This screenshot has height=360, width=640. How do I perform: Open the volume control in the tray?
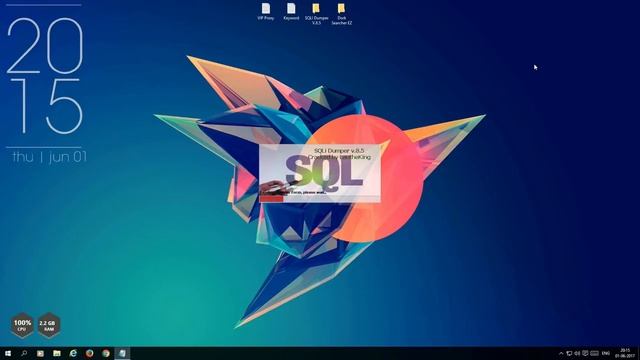point(577,353)
